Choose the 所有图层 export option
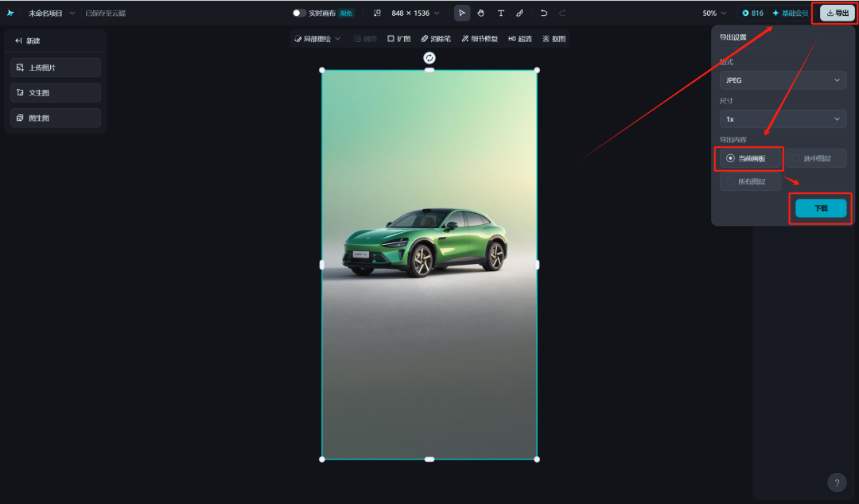The height and width of the screenshot is (504, 859). (748, 181)
